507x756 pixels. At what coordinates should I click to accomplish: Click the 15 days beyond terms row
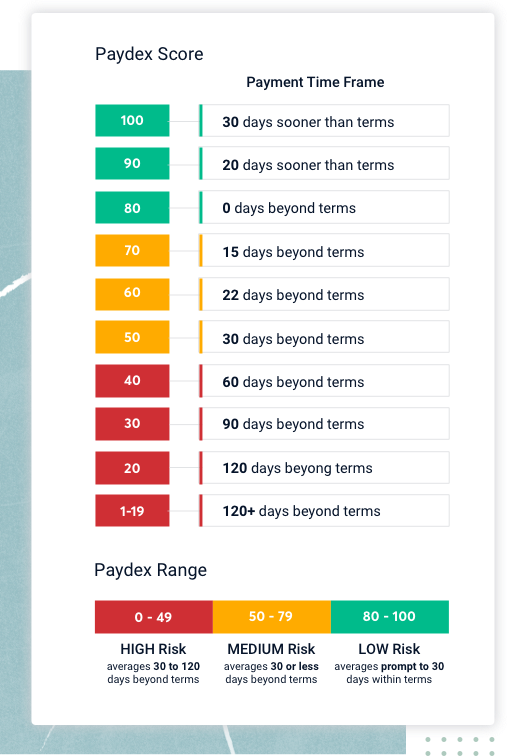click(324, 250)
